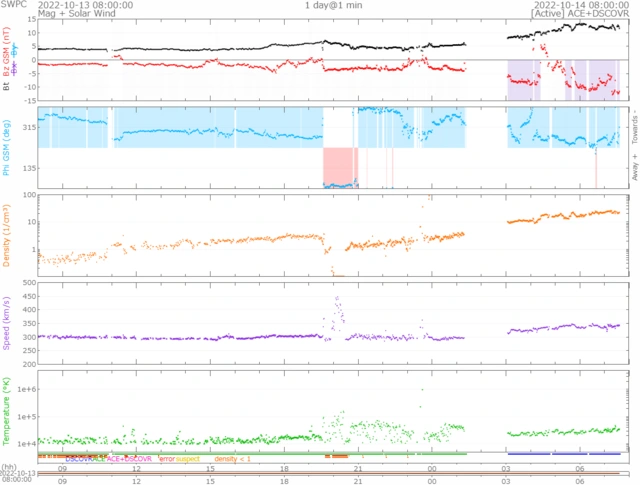Select the 1 day@1 min timespan label

pos(333,5)
